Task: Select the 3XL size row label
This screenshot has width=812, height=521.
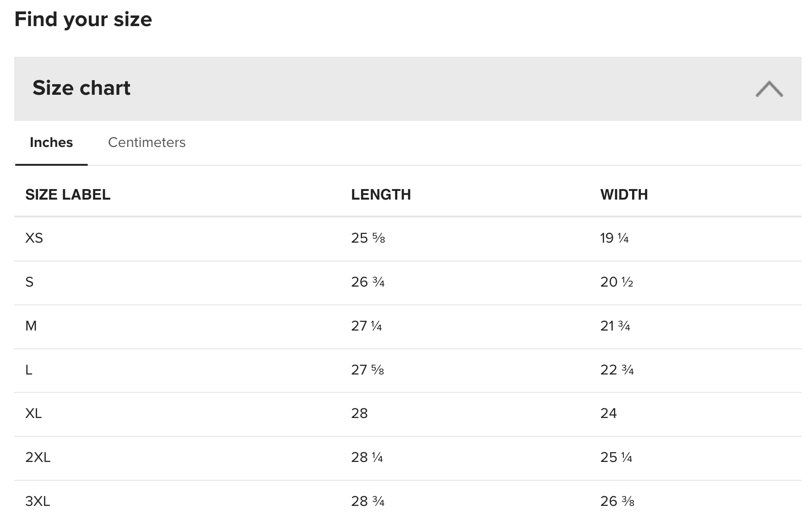Action: pyautogui.click(x=38, y=501)
